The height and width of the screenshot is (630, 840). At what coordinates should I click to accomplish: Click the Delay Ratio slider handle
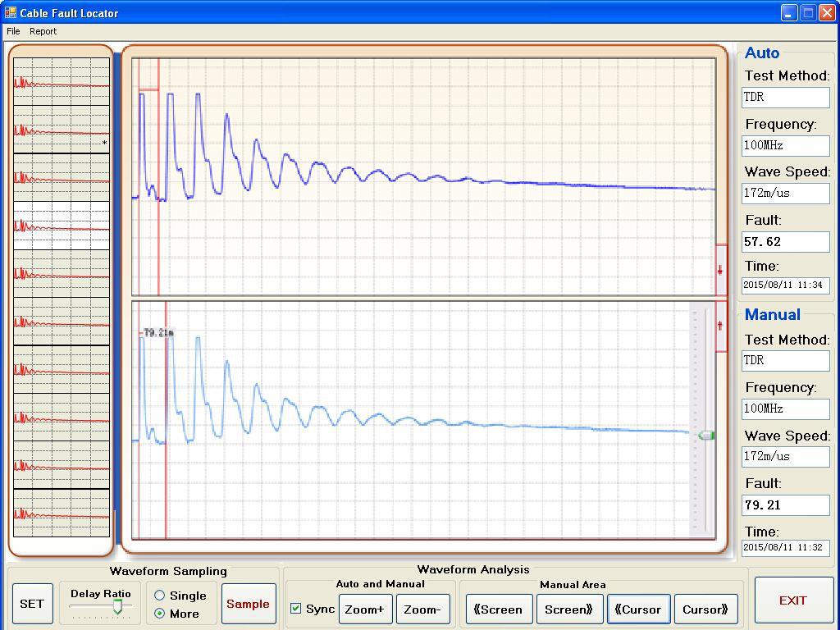118,606
